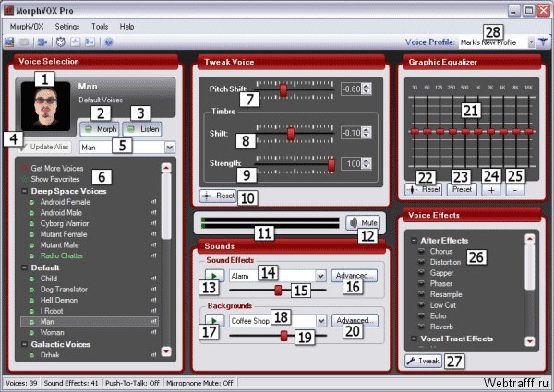Viewport: 554px width, 392px height.
Task: Toggle the Mute microphone button
Action: coord(363,222)
